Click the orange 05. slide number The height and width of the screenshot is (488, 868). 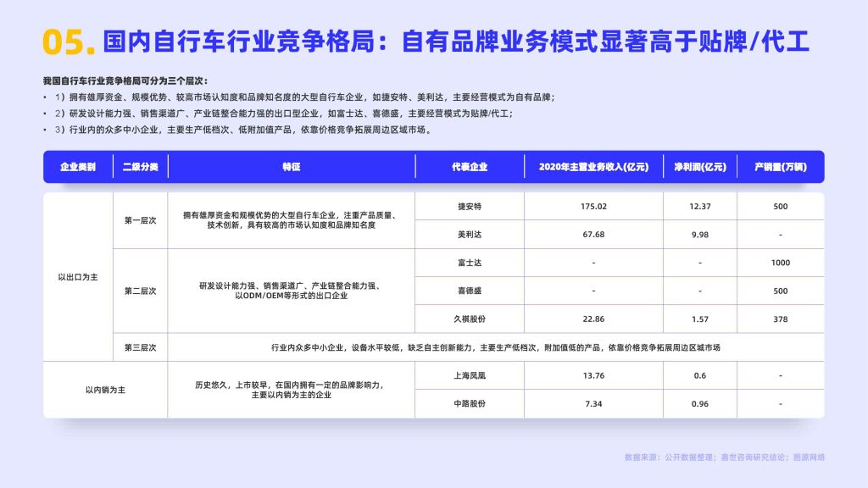(69, 42)
